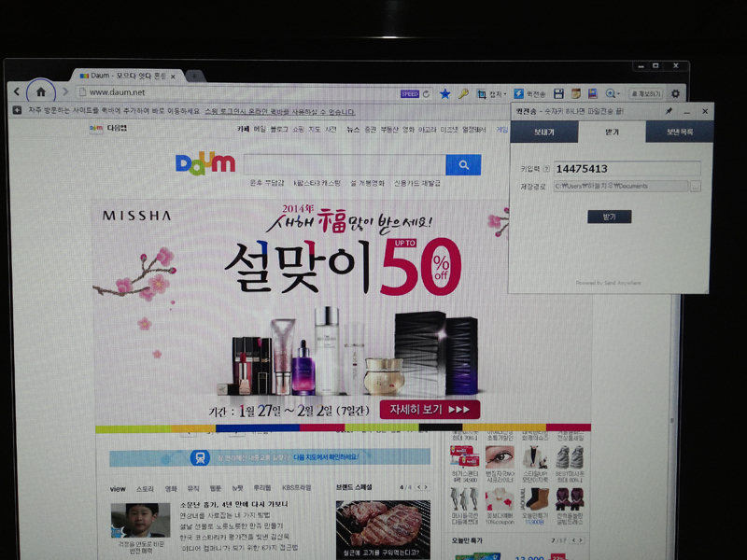Click the www.daum.net address bar
This screenshot has height=560, width=747.
[238, 92]
